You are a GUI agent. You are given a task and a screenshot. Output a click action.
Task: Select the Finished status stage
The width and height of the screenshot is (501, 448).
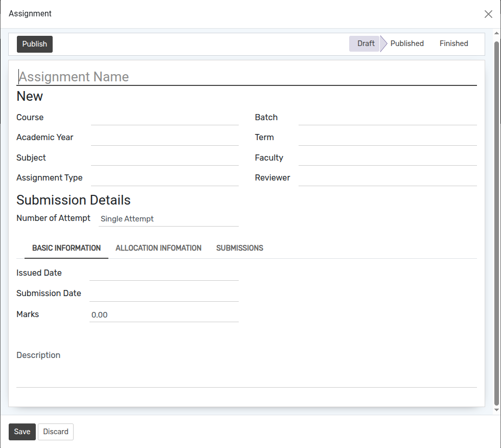click(x=454, y=43)
